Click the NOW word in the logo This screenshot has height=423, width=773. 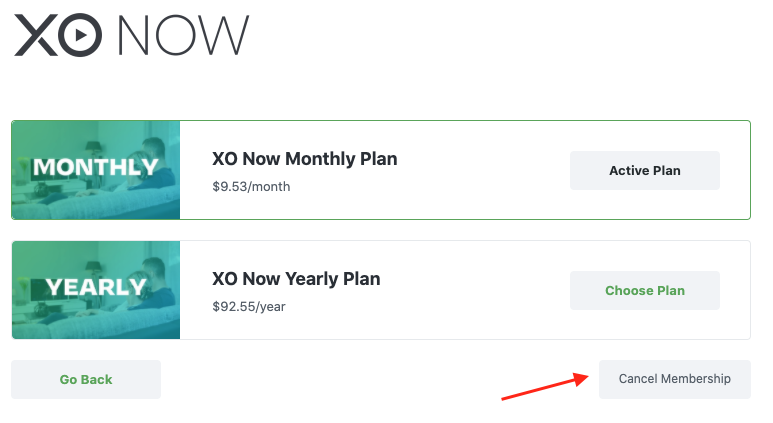coord(184,35)
